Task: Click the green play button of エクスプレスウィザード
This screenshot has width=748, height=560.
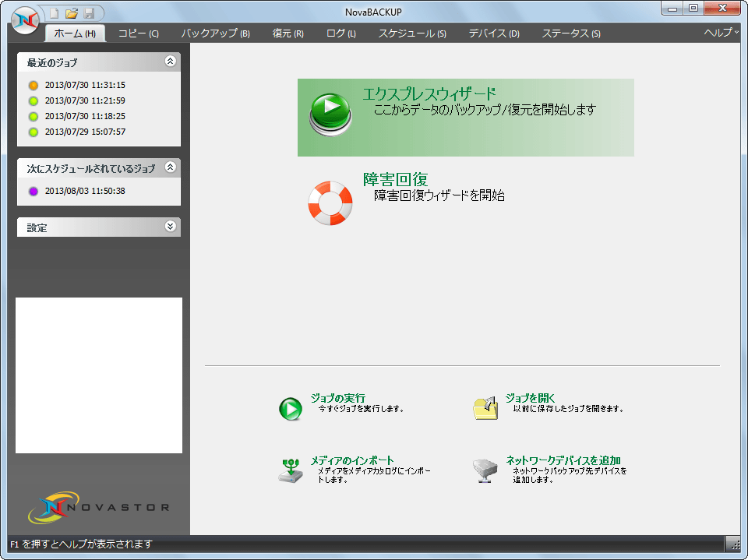Action: [330, 115]
